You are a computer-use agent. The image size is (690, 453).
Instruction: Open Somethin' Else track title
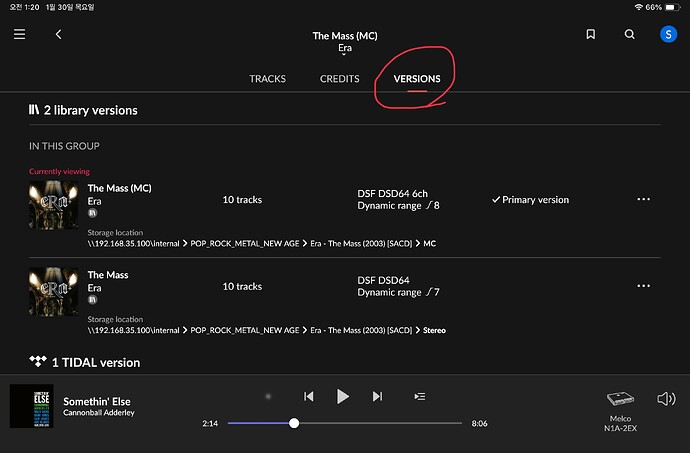pos(97,401)
